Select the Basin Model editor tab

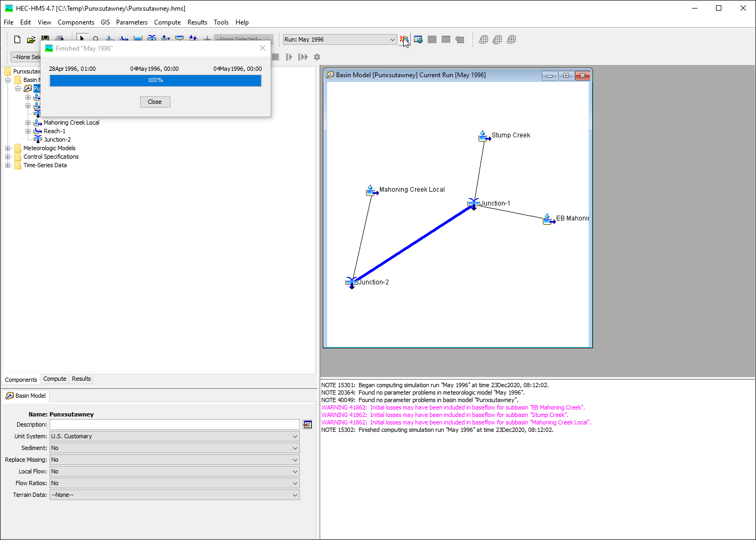(x=26, y=396)
